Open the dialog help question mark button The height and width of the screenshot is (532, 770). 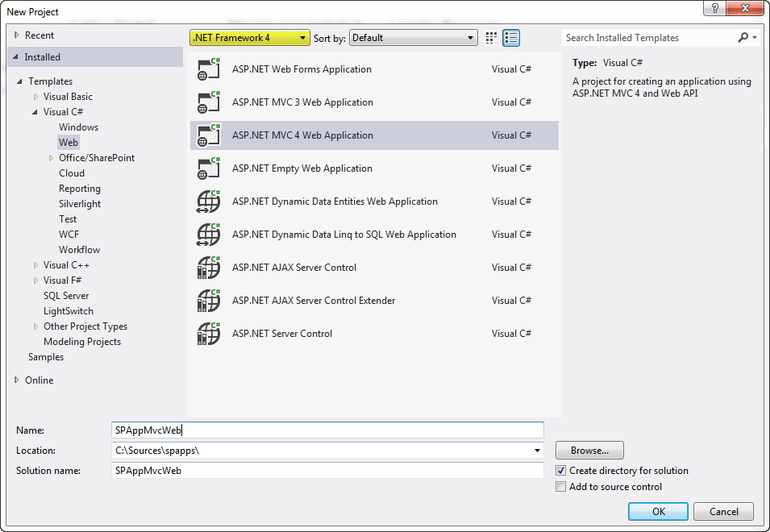pos(714,8)
